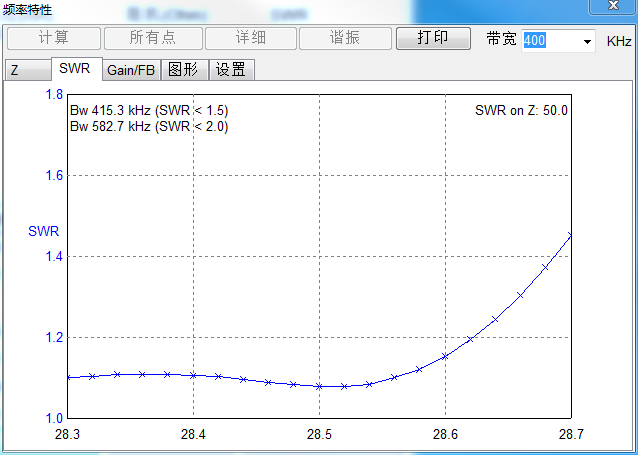Image resolution: width=638 pixels, height=455 pixels.
Task: Click the 1.8 SWR axis label
Action: pos(54,94)
